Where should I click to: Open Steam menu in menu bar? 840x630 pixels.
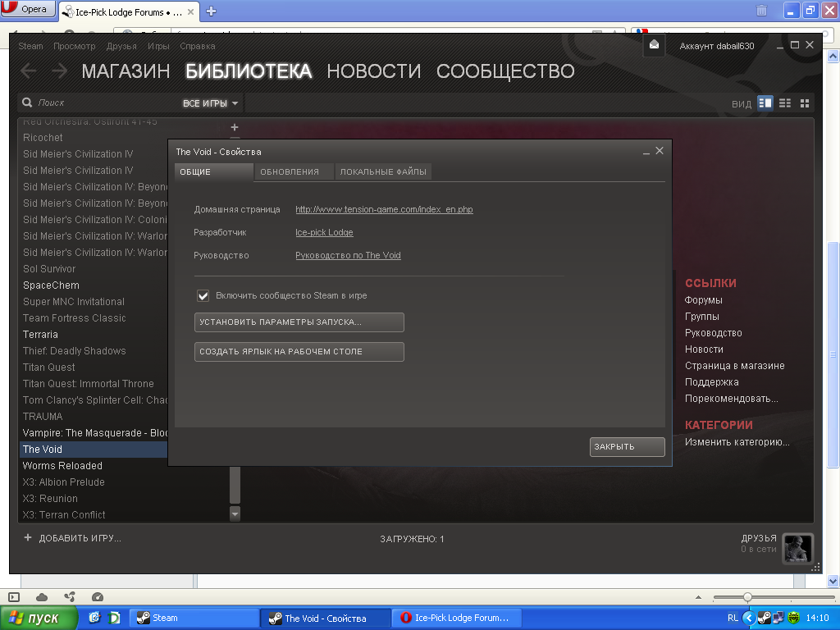tap(30, 46)
